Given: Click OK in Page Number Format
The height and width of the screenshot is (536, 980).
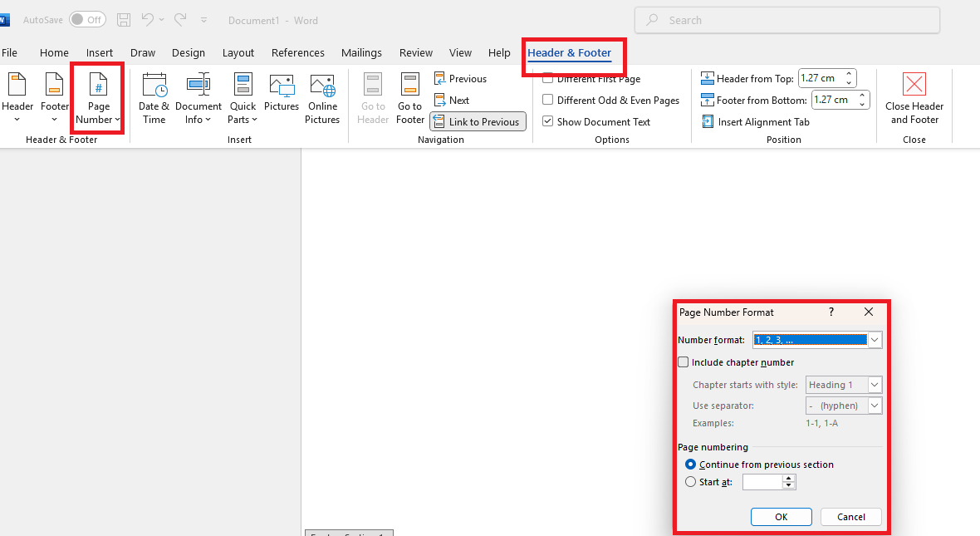Looking at the screenshot, I should point(781,517).
